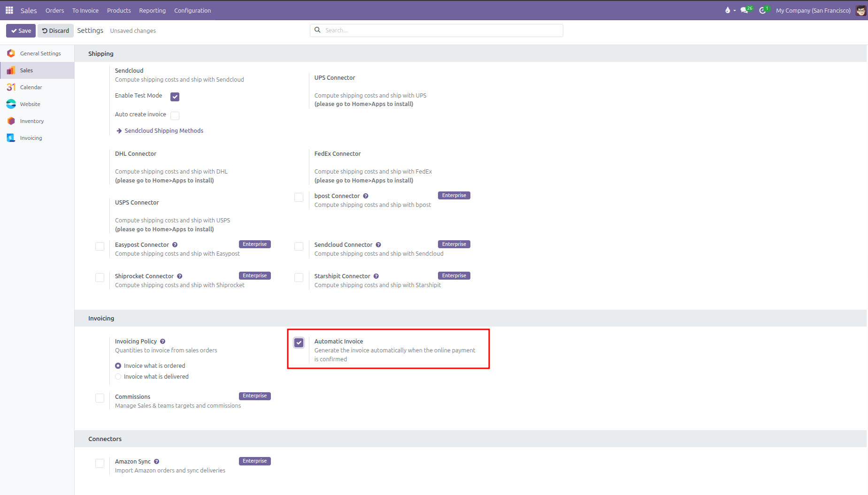This screenshot has height=495, width=868.
Task: Uncheck the Automatic Invoice checkbox
Action: tap(299, 343)
